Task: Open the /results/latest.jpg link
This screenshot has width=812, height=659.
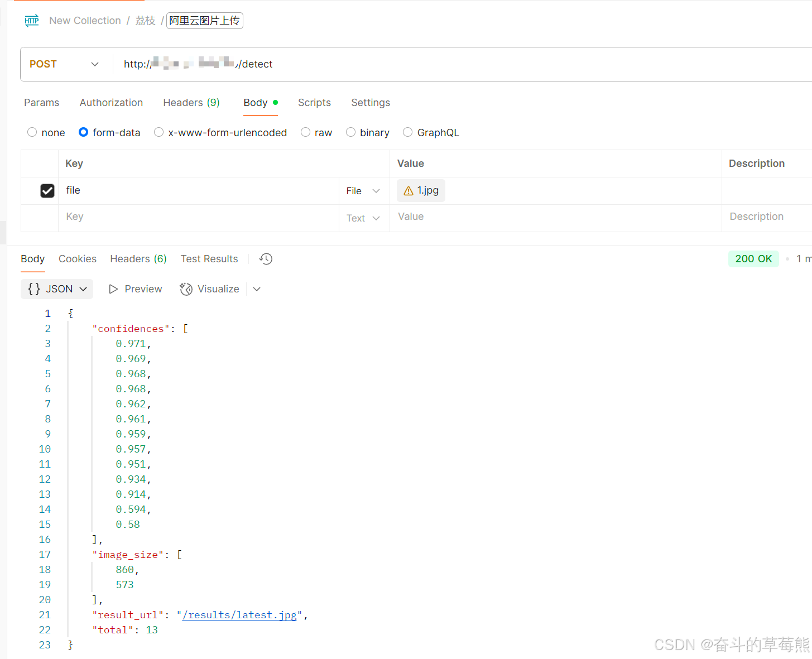Action: coord(239,614)
